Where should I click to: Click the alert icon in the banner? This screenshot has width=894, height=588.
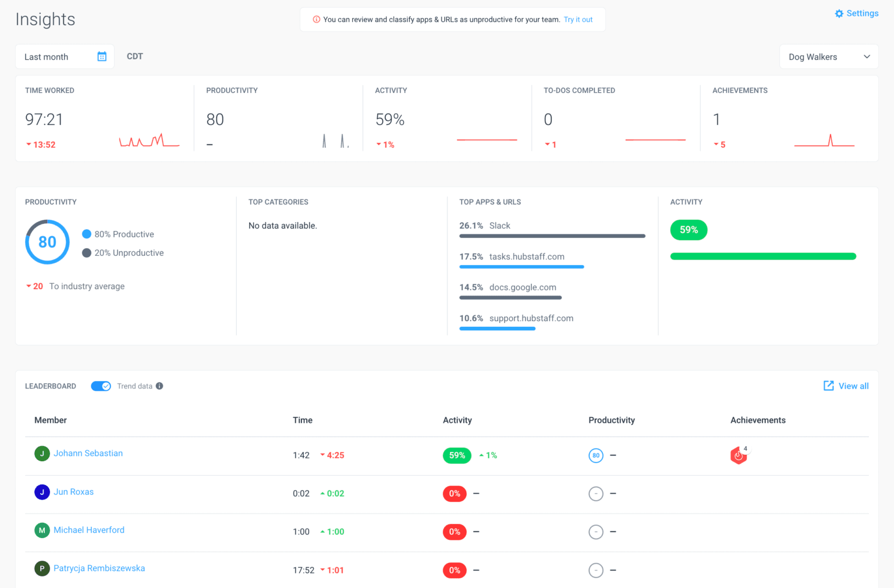[x=317, y=19]
